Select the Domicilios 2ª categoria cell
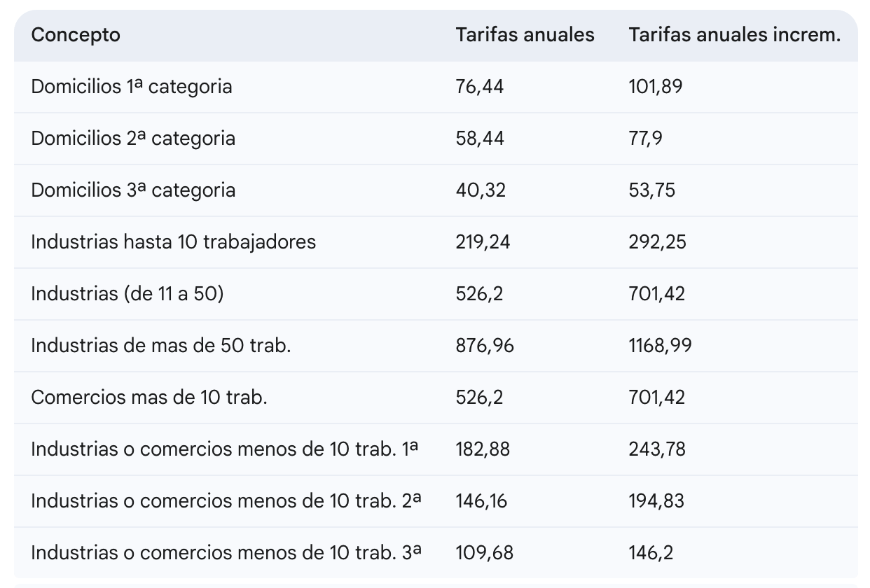This screenshot has height=588, width=870. coord(132,139)
